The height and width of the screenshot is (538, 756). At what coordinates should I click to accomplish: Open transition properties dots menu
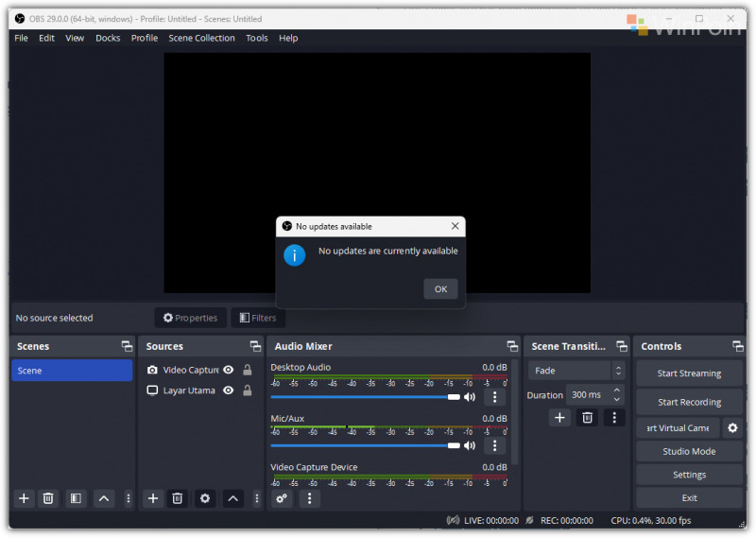point(614,417)
